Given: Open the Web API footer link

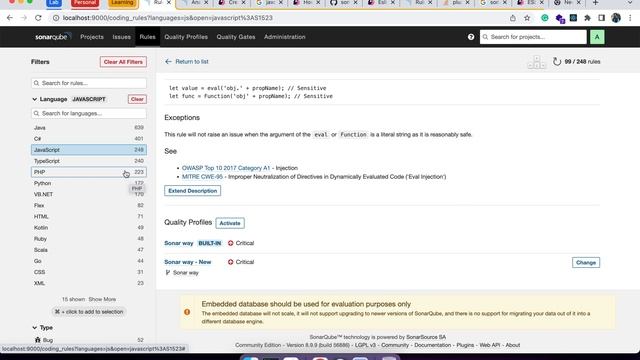Looking at the screenshot, I should (x=490, y=345).
